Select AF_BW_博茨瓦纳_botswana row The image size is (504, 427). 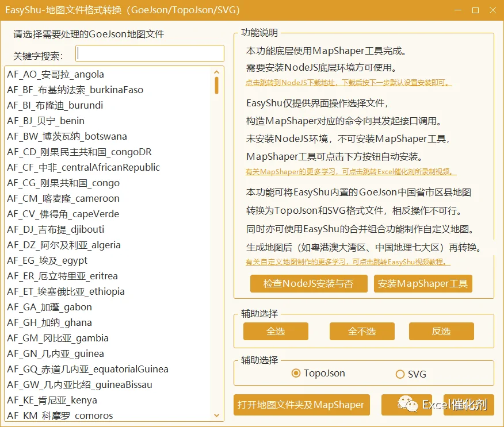[109, 136]
